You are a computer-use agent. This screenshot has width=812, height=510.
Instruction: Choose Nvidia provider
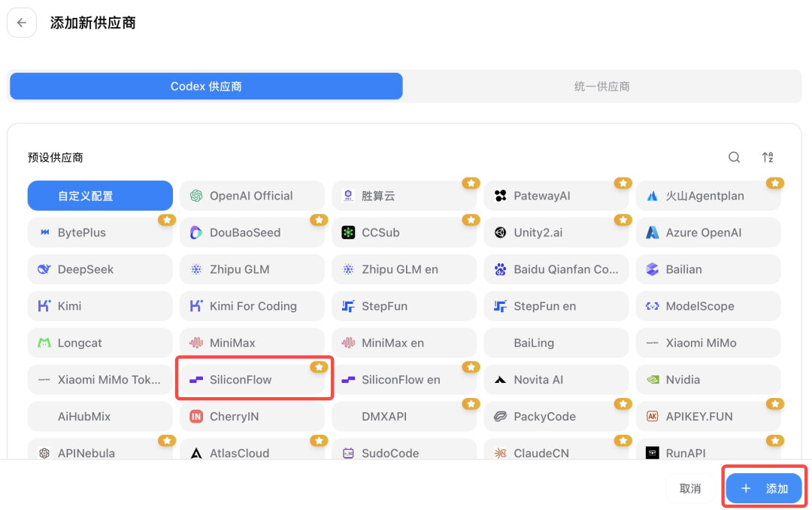click(708, 380)
